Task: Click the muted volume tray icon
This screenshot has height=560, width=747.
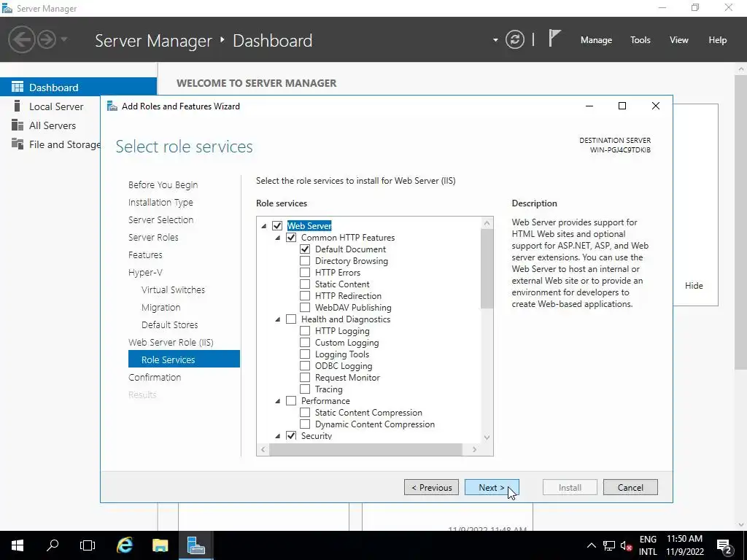Action: [x=627, y=545]
